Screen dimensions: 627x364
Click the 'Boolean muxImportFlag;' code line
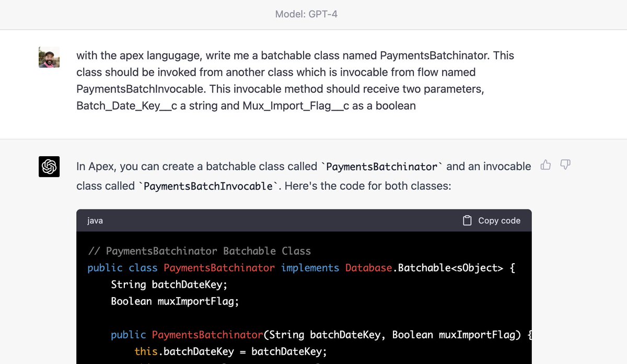click(x=175, y=301)
